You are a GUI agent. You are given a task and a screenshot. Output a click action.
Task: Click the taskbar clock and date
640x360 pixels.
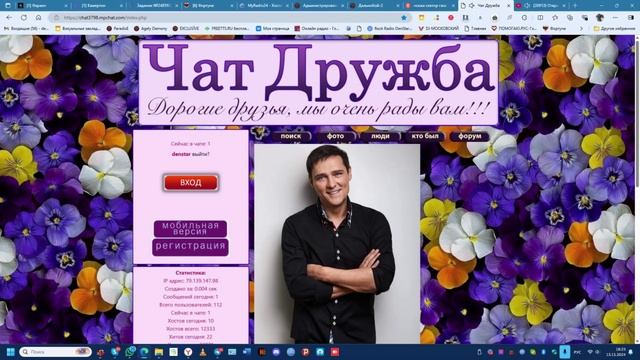[617, 352]
